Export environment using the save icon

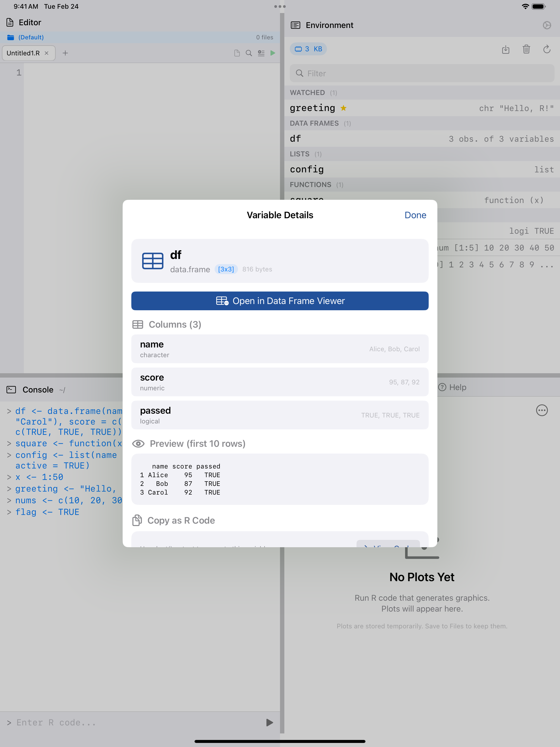506,50
